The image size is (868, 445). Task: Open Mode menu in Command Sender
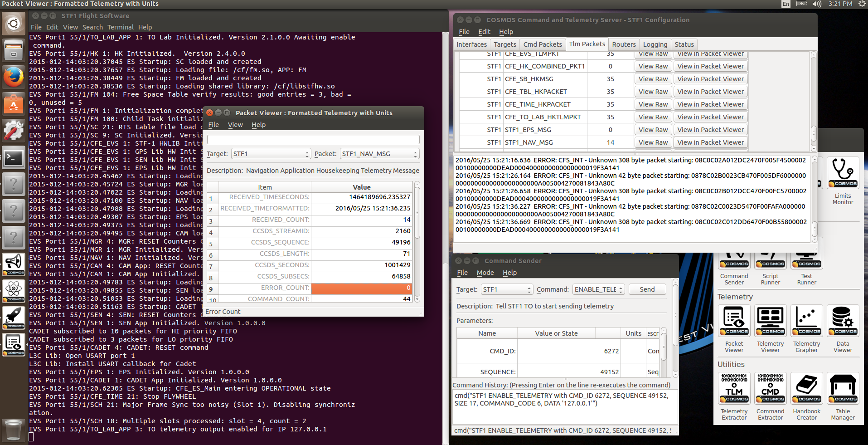click(x=485, y=273)
